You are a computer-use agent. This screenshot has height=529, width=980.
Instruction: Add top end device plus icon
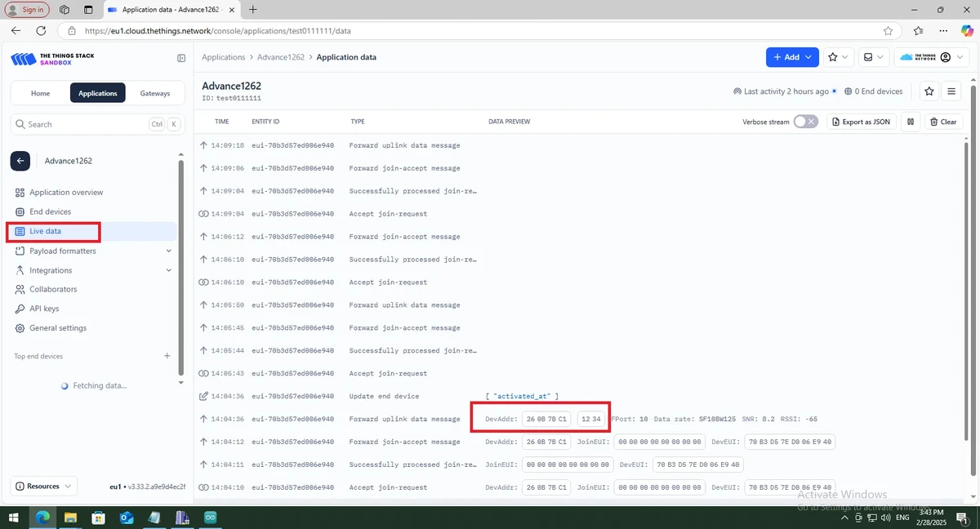[167, 356]
